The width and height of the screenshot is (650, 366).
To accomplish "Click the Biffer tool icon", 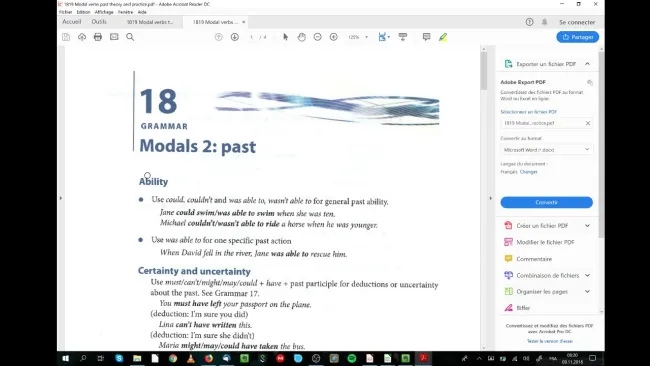I will coord(508,308).
